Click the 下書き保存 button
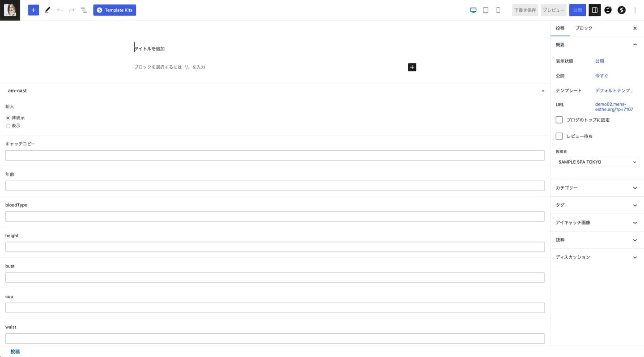The height and width of the screenshot is (357, 644). tap(525, 10)
